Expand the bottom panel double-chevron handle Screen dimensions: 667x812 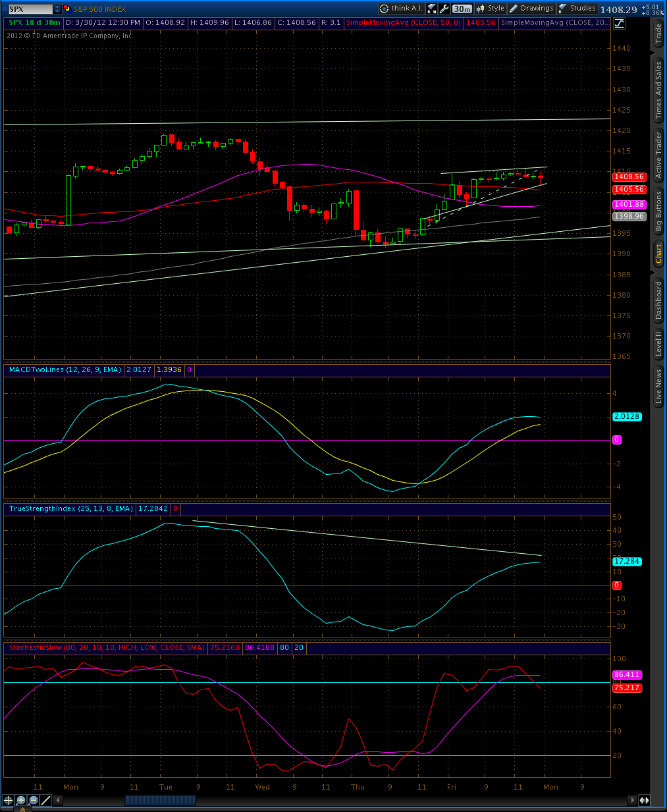22,809
